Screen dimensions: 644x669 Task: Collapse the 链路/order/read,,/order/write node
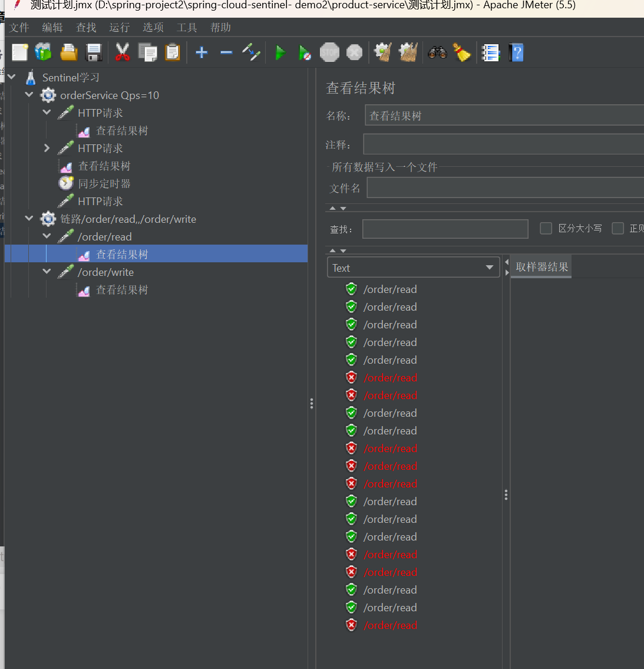[x=29, y=219]
